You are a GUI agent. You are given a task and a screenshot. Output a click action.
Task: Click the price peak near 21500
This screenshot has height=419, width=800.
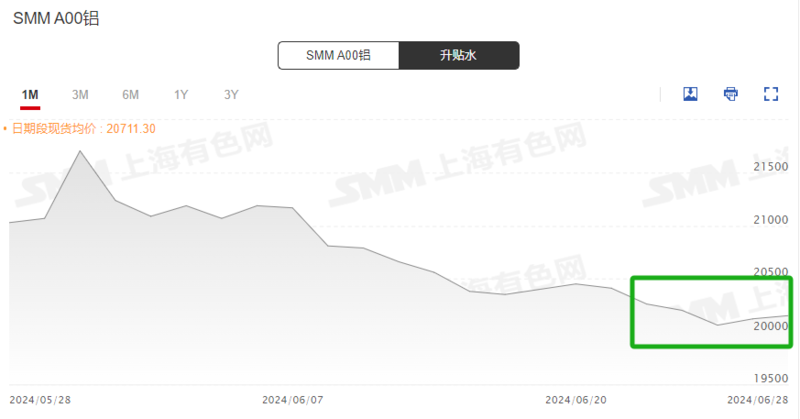[x=80, y=151]
